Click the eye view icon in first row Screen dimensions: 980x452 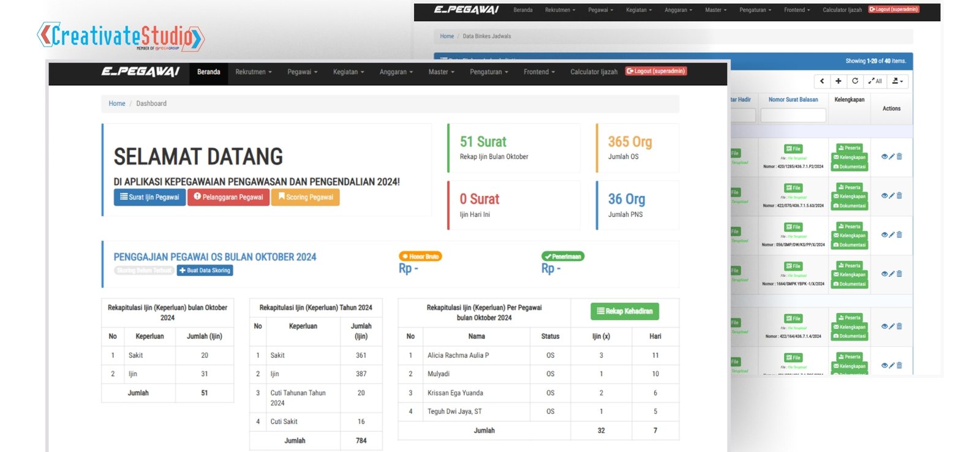[884, 157]
